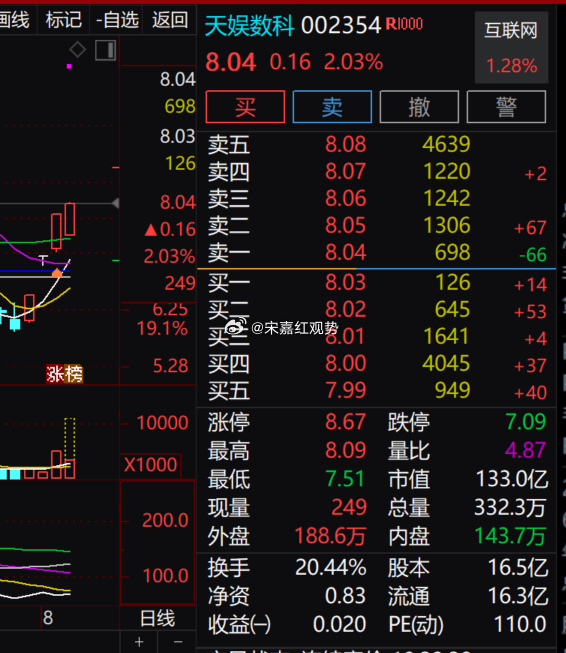Click the 跌停 limit-down price 7.09

[526, 422]
